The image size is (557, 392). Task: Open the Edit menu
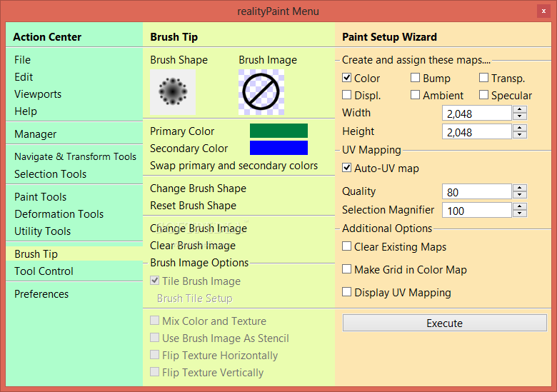(x=24, y=76)
